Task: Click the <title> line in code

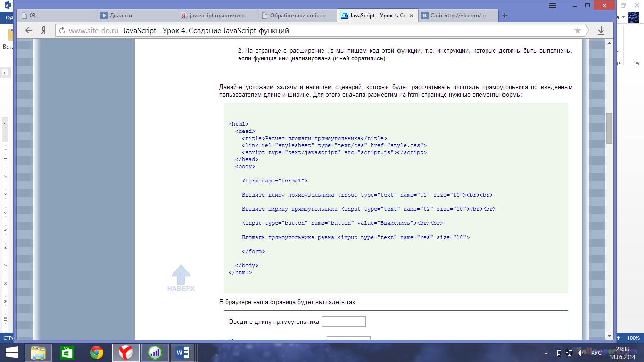Action: tap(314, 139)
